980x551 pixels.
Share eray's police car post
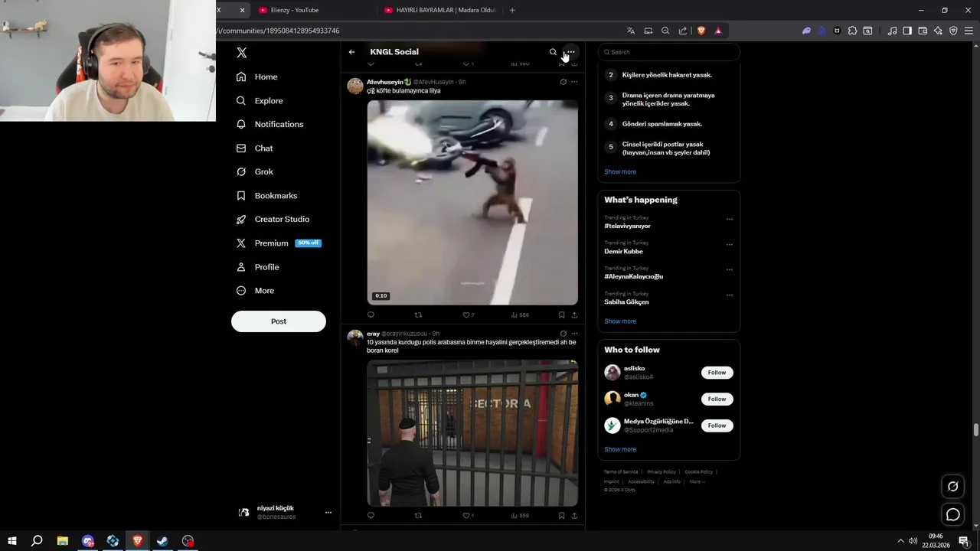click(x=574, y=515)
